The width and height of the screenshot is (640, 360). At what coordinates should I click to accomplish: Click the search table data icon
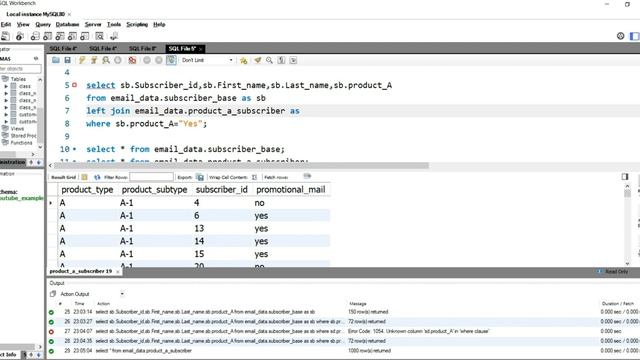click(99, 36)
